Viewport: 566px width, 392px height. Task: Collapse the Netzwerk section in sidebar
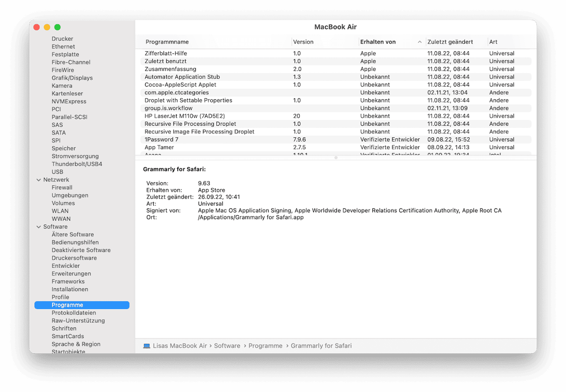coord(39,180)
